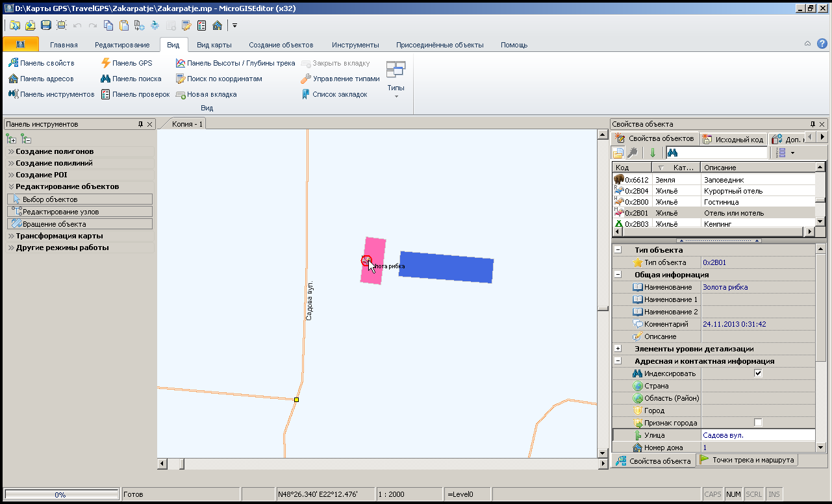Click the collapse all tree icon in tools panel
The width and height of the screenshot is (832, 504).
click(26, 138)
